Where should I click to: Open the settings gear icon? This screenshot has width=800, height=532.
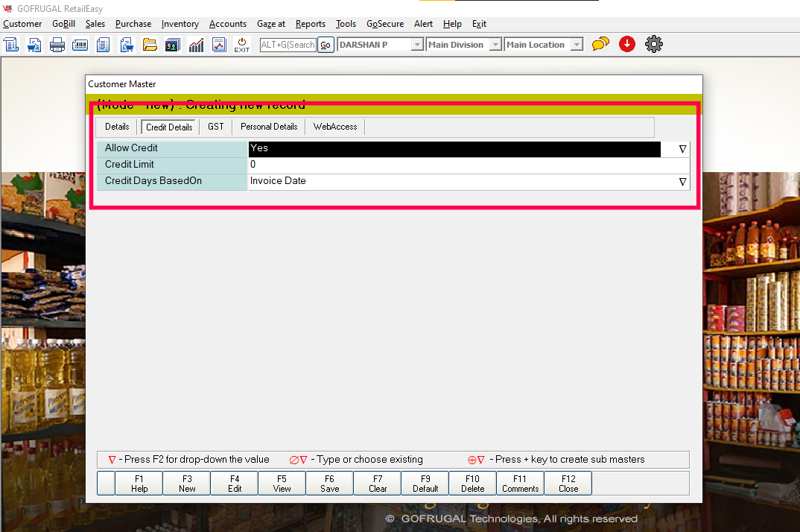(x=653, y=44)
